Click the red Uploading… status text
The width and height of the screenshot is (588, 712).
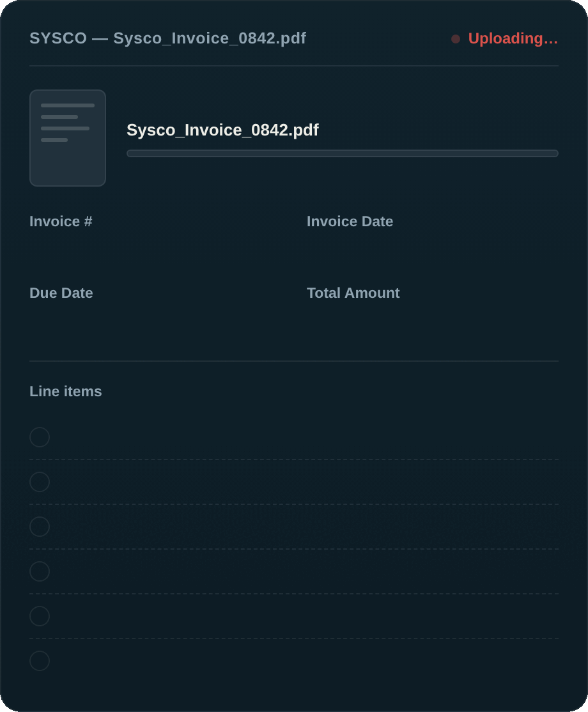click(513, 38)
